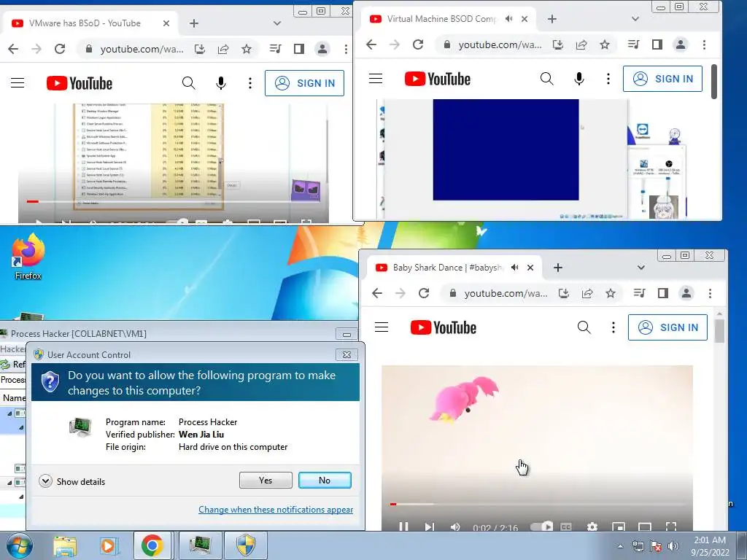The height and width of the screenshot is (560, 747).
Task: Click the VMware BSoD video progress bar
Action: 173,201
